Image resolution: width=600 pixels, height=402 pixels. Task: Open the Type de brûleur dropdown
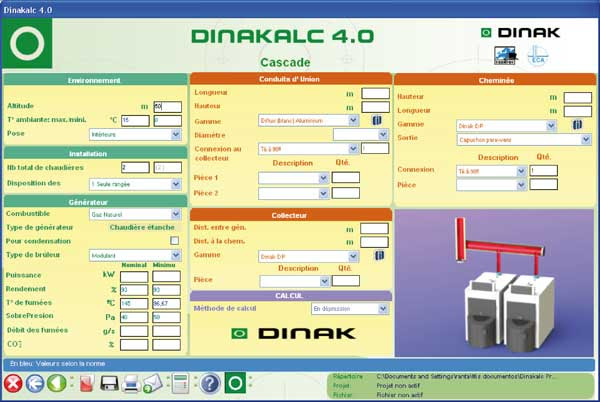click(x=135, y=255)
